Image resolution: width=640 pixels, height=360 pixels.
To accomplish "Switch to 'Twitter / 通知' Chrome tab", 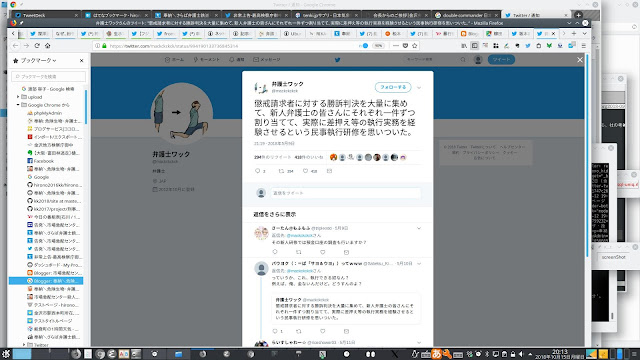I will coord(536,15).
